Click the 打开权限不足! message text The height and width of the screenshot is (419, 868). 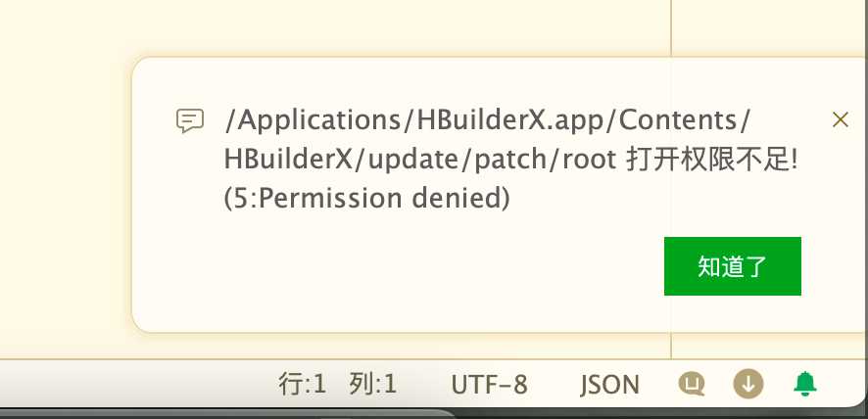[x=712, y=161]
